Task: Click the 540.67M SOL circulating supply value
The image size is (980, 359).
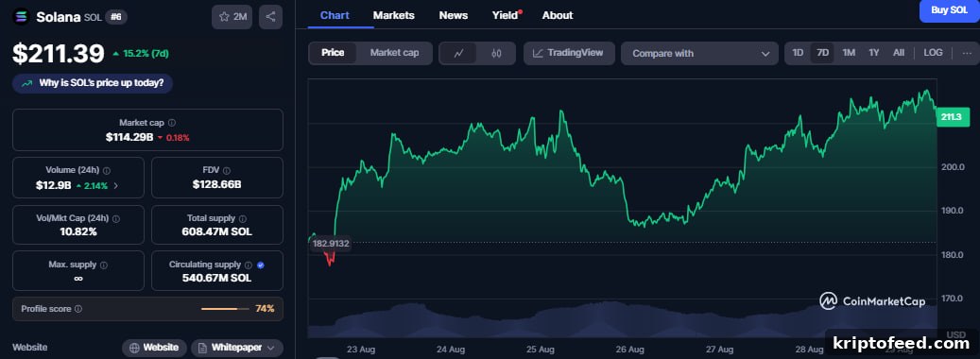Action: (216, 278)
